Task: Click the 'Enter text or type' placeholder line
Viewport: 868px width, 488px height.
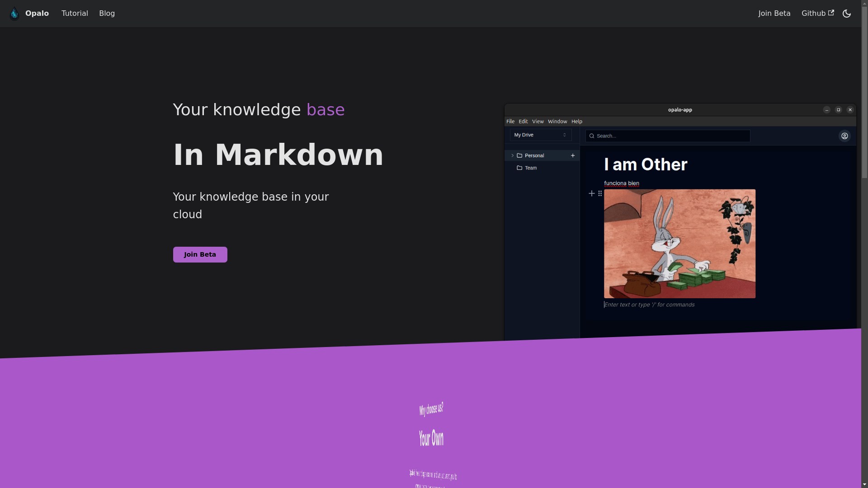Action: (x=649, y=305)
